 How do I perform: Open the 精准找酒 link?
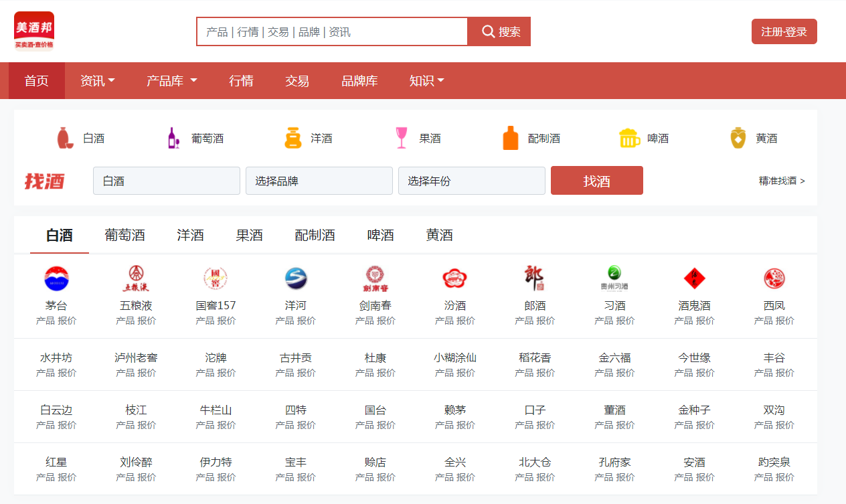click(x=782, y=181)
